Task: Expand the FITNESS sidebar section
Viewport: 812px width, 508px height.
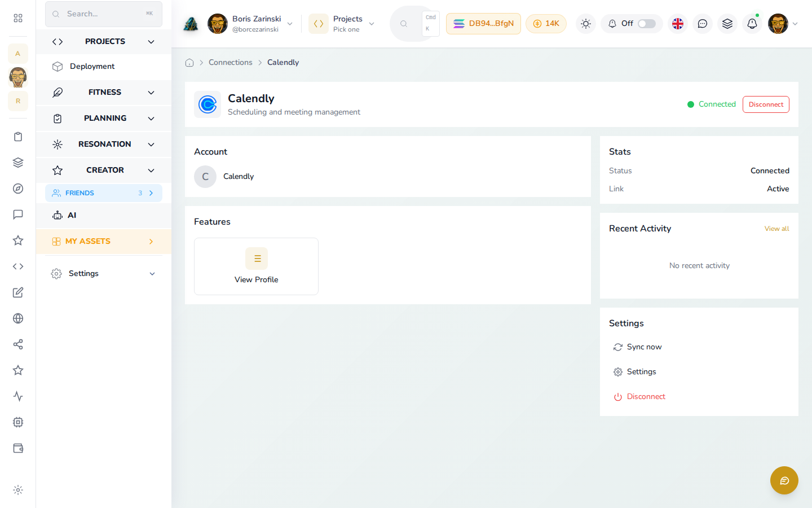Action: point(104,92)
